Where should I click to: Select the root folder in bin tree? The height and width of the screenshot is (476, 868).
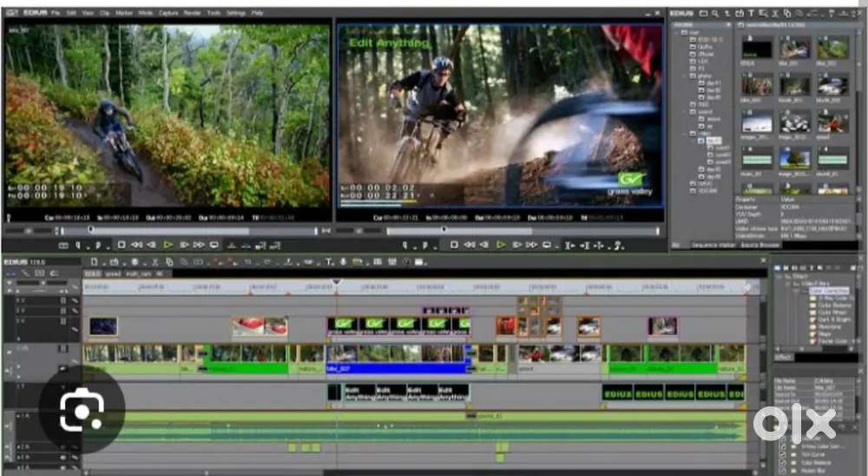pos(693,33)
